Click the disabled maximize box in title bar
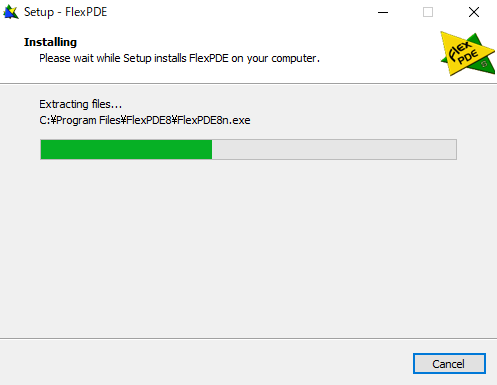The image size is (497, 385). (428, 12)
